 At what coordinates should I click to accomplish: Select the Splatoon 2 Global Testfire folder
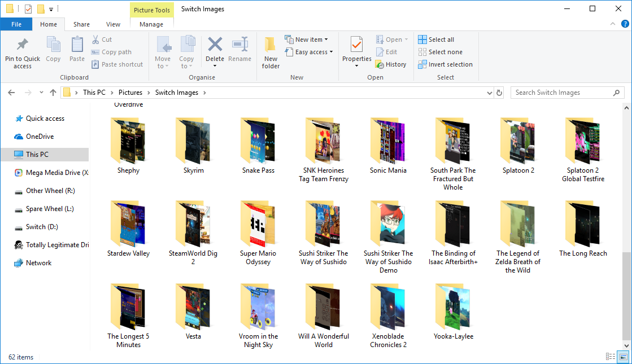click(x=583, y=150)
